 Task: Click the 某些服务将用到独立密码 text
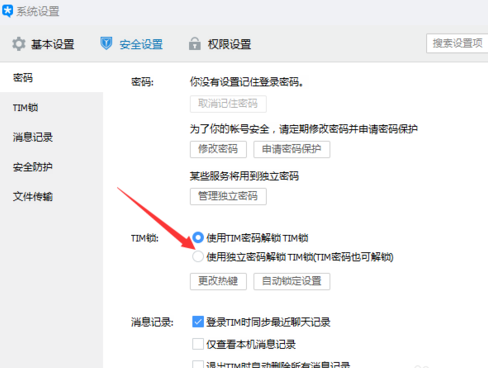point(244,176)
